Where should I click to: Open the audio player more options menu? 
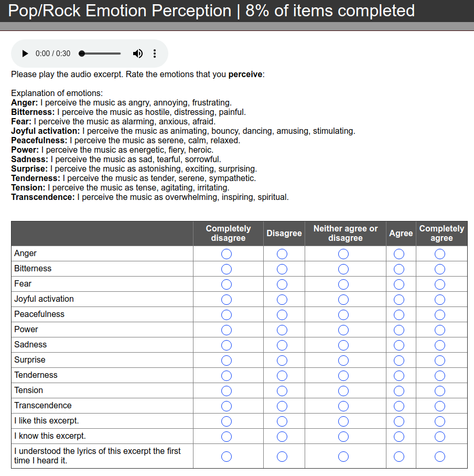point(154,54)
